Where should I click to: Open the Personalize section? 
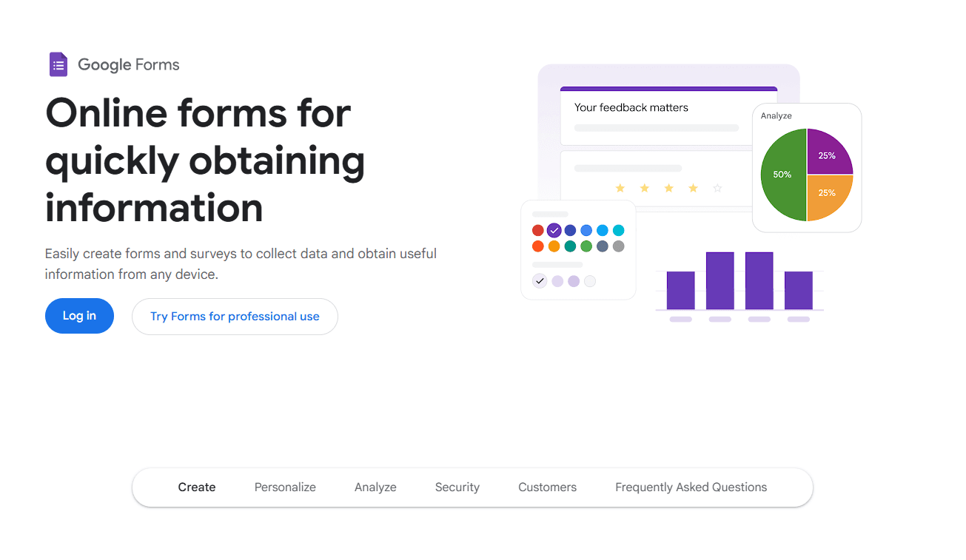coord(285,487)
